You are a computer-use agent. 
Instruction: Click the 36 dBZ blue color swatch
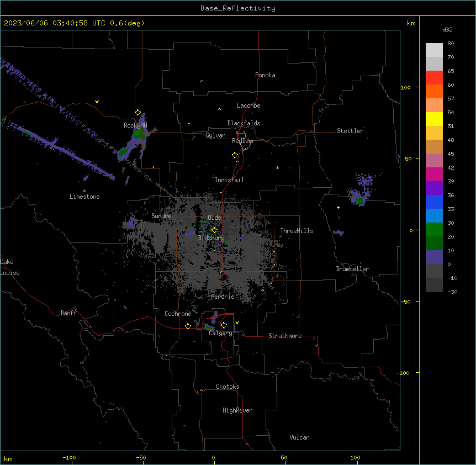(434, 202)
